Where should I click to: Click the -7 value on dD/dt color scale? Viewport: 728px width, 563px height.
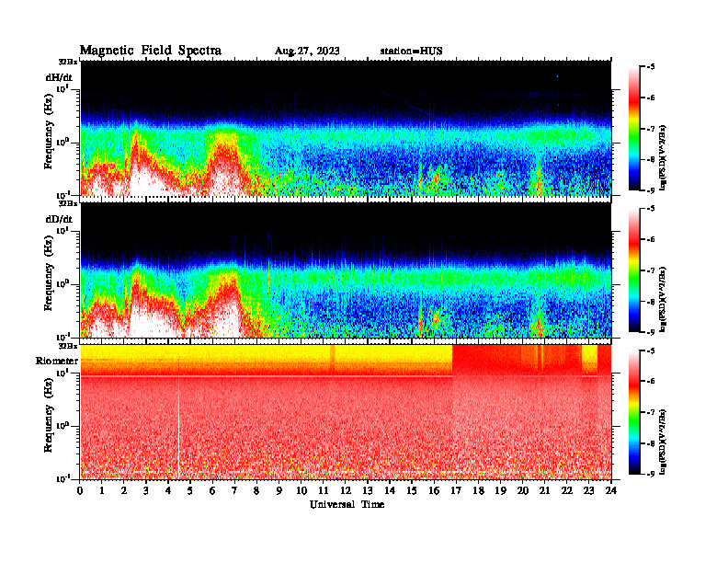click(651, 270)
